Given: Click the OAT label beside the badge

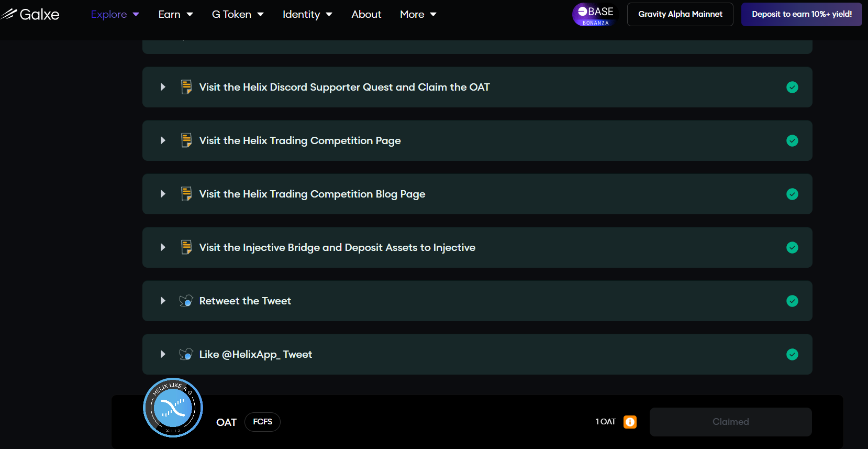Looking at the screenshot, I should 226,422.
